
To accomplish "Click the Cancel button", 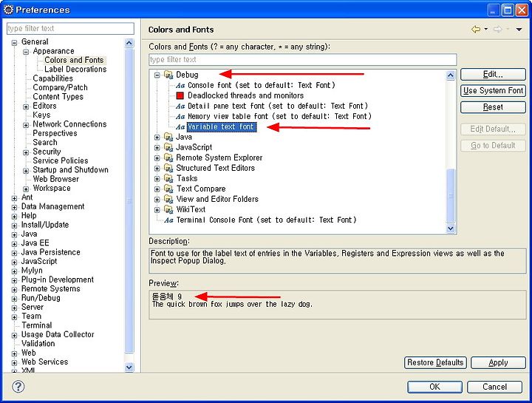I will point(494,387).
